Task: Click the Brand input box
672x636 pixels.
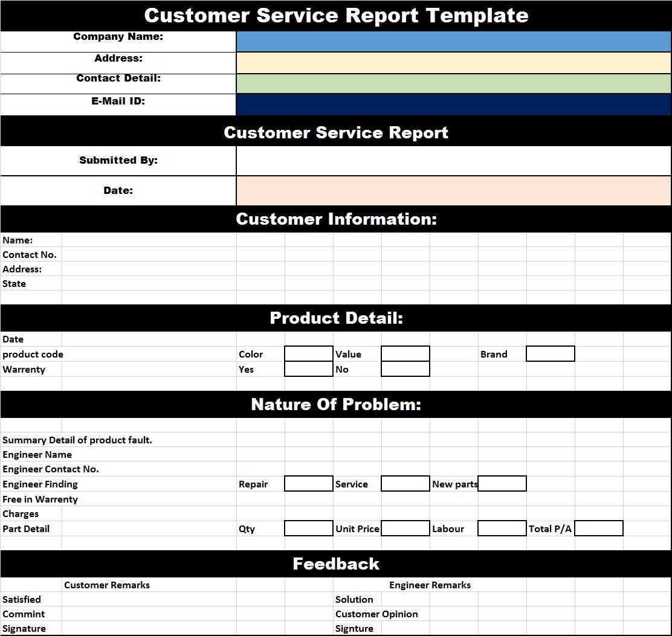Action: pos(551,354)
